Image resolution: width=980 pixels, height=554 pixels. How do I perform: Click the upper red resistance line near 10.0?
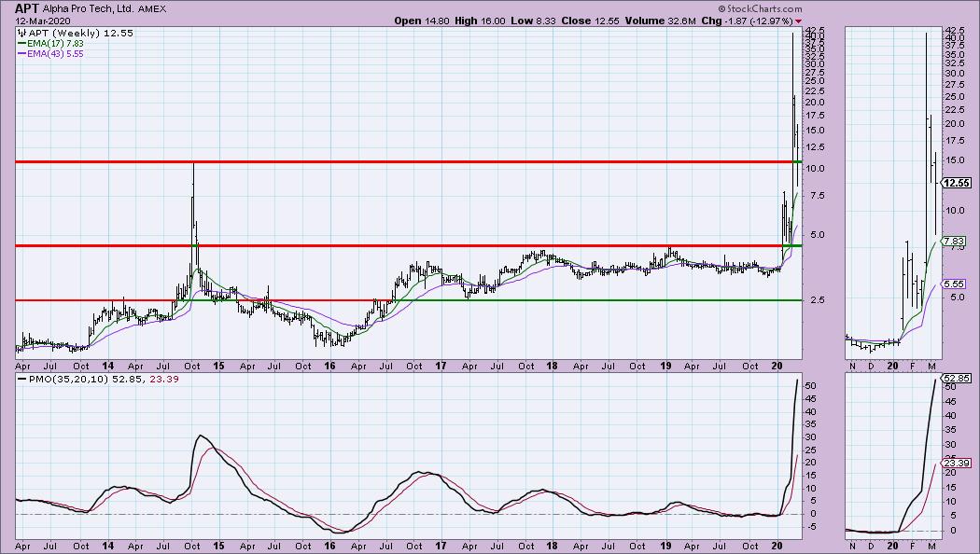tap(403, 162)
